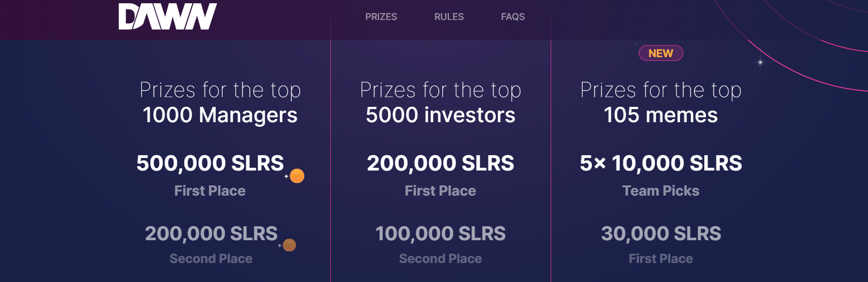This screenshot has width=868, height=282.
Task: Go to the RULES section
Action: tap(449, 17)
